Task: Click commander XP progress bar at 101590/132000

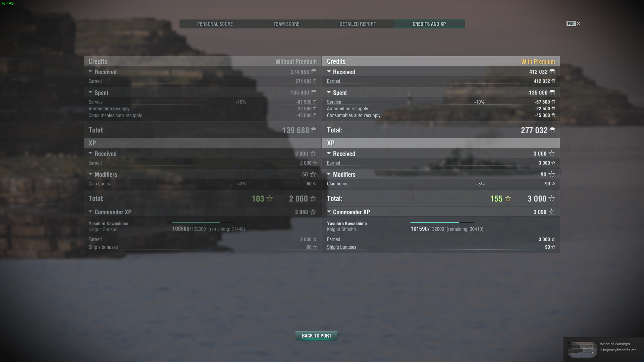Action: coord(442,223)
